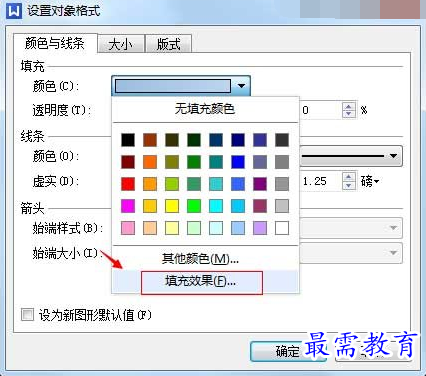Image resolution: width=426 pixels, height=376 pixels.
Task: Click the WPS logo icon in title bar
Action: pos(14,10)
